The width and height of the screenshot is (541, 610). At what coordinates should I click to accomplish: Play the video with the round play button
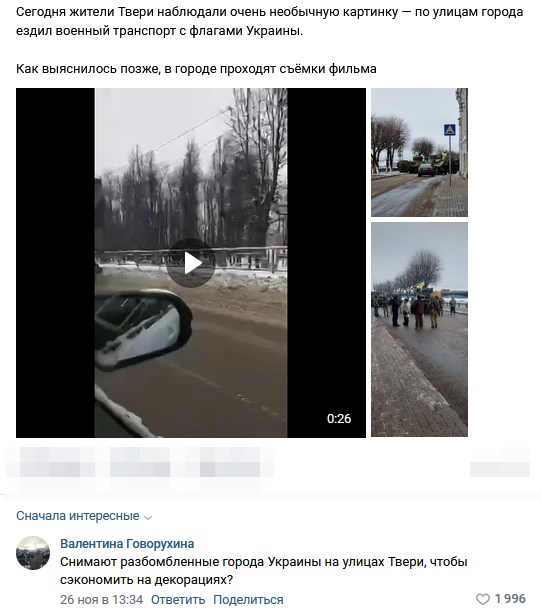point(191,263)
